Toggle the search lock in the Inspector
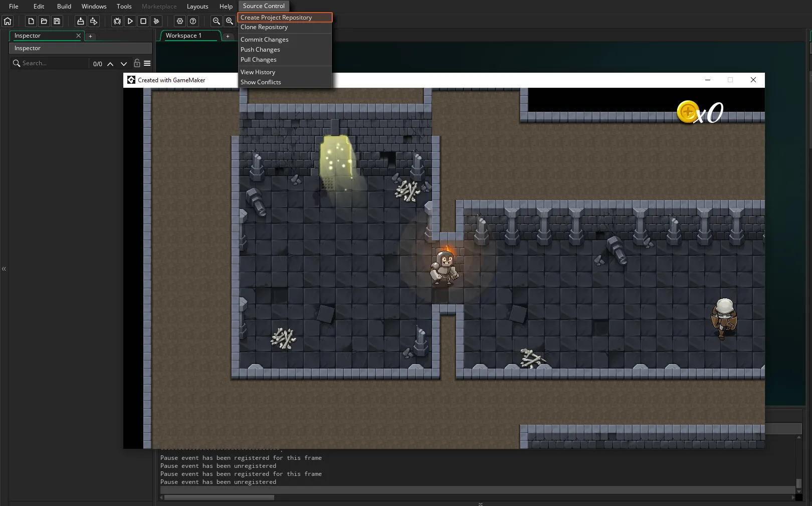Image resolution: width=812 pixels, height=506 pixels. (136, 63)
